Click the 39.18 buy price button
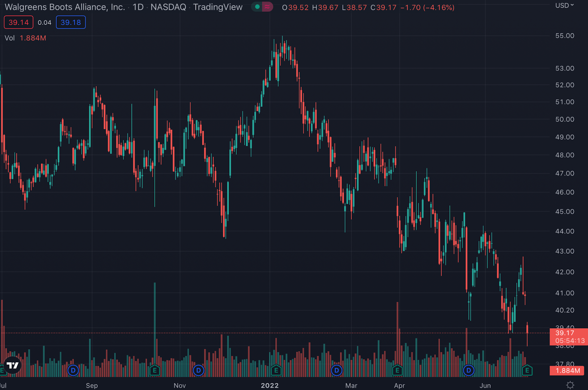This screenshot has width=588, height=390. (x=71, y=22)
